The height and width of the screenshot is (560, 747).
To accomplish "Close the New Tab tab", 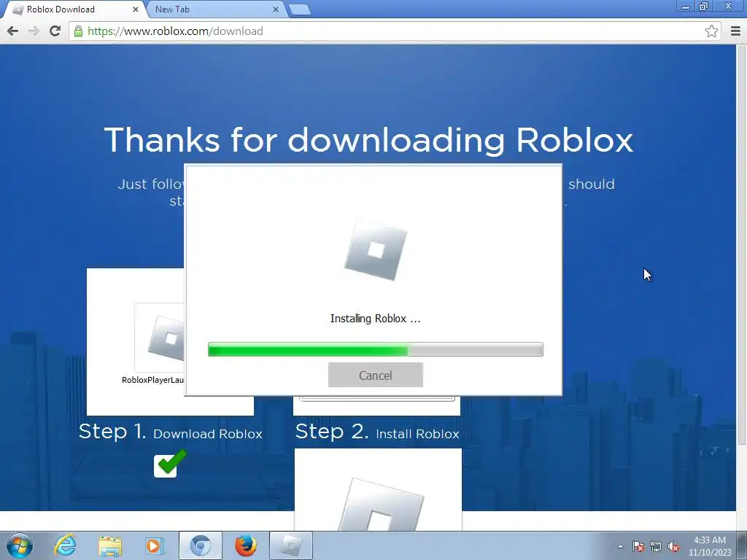I will pos(275,9).
